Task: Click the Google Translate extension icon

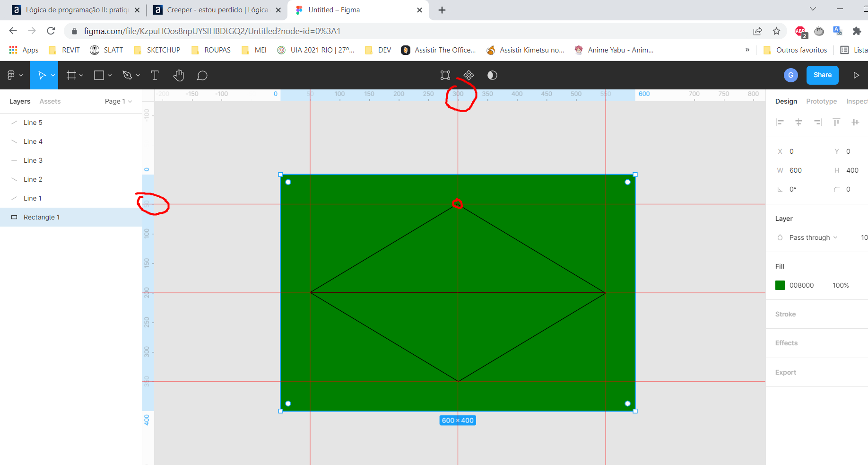Action: (837, 31)
